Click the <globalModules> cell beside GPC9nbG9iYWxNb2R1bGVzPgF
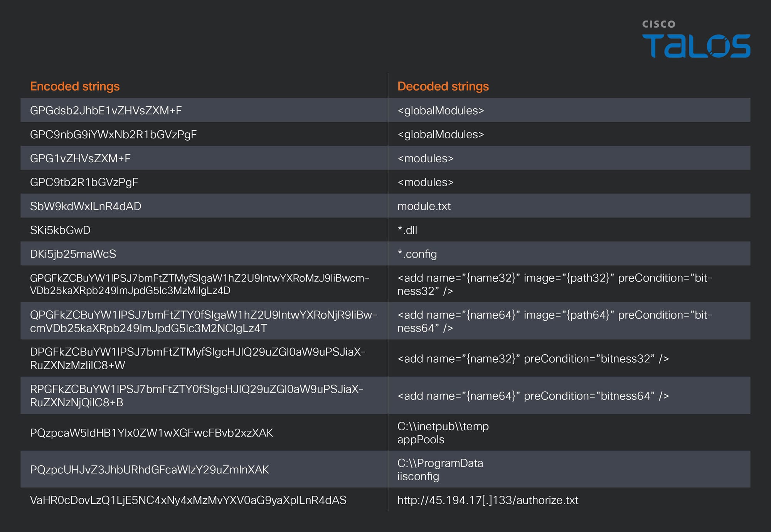Image resolution: width=771 pixels, height=532 pixels. pyautogui.click(x=441, y=135)
